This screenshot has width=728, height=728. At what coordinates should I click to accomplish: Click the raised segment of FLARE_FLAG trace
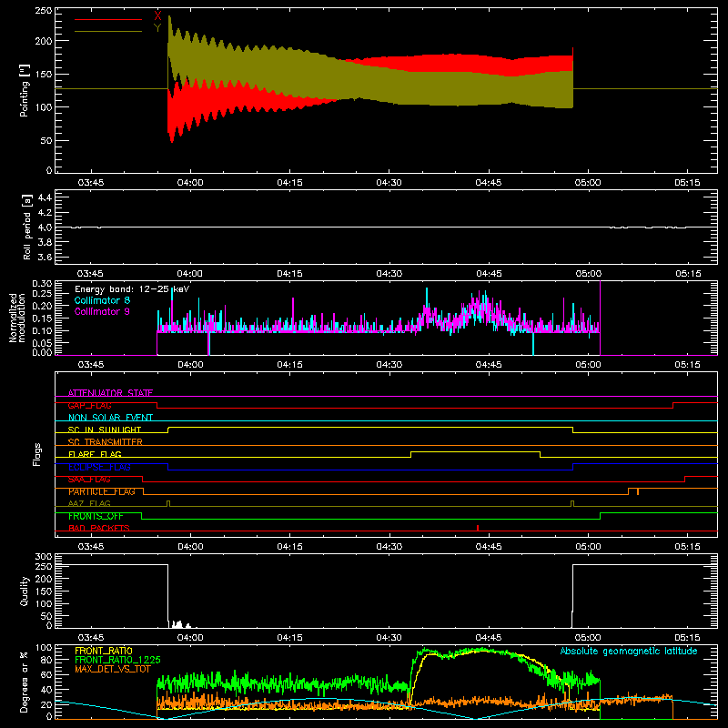pyautogui.click(x=475, y=451)
